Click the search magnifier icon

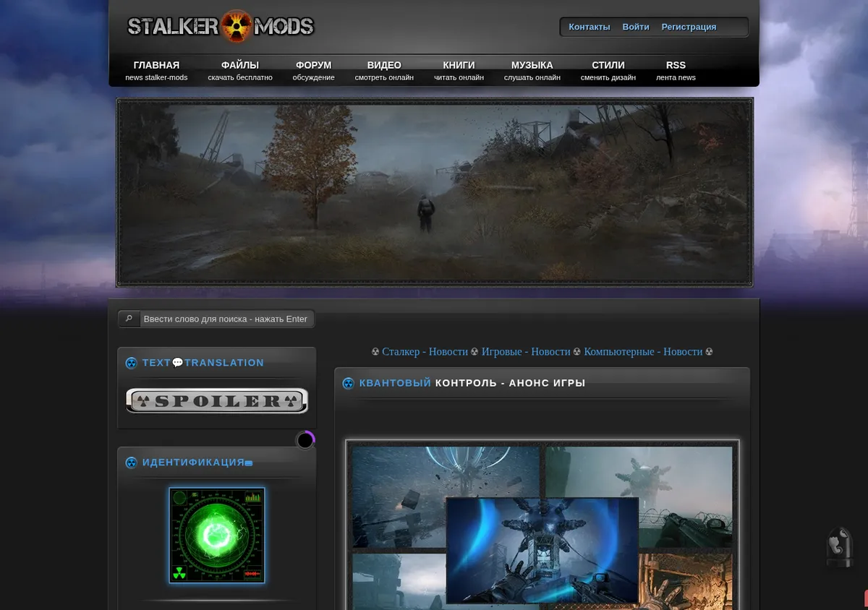[129, 319]
